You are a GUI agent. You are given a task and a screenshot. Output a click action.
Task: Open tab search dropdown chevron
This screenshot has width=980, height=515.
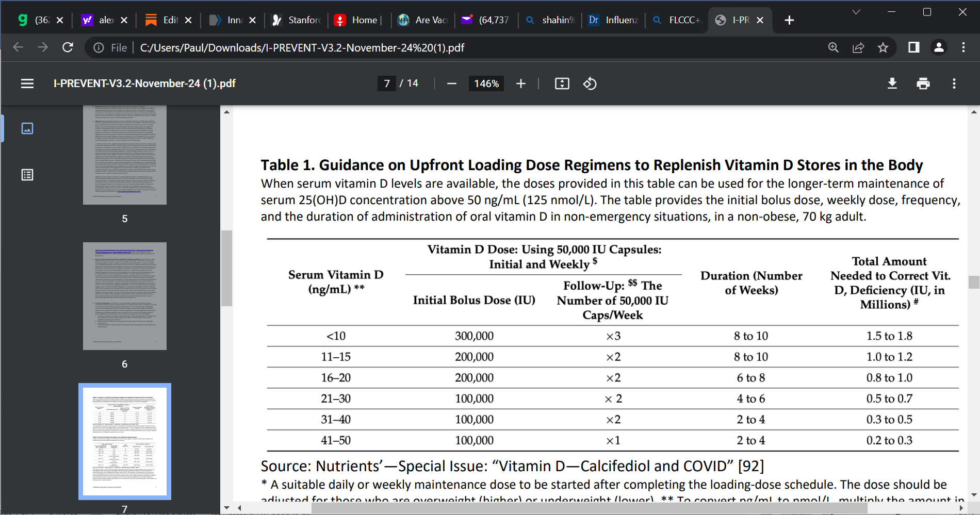point(856,12)
